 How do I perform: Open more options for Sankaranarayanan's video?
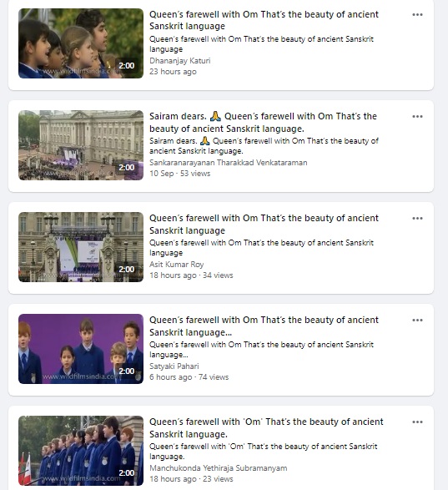417,117
